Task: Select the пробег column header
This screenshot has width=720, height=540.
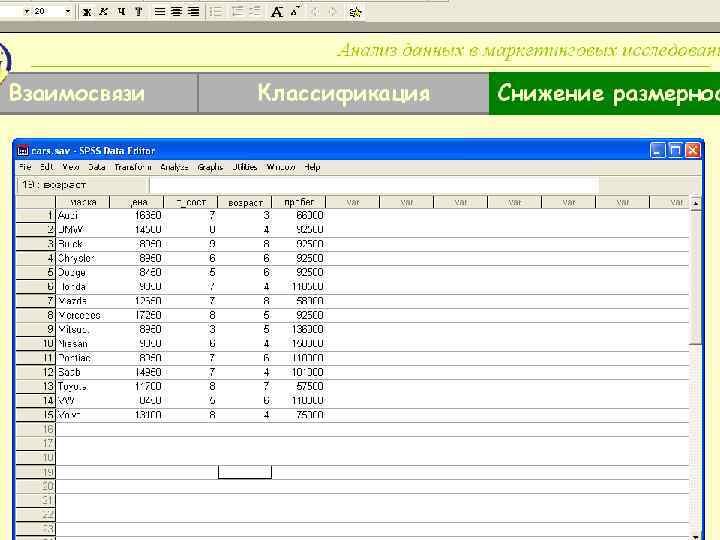Action: tap(298, 202)
